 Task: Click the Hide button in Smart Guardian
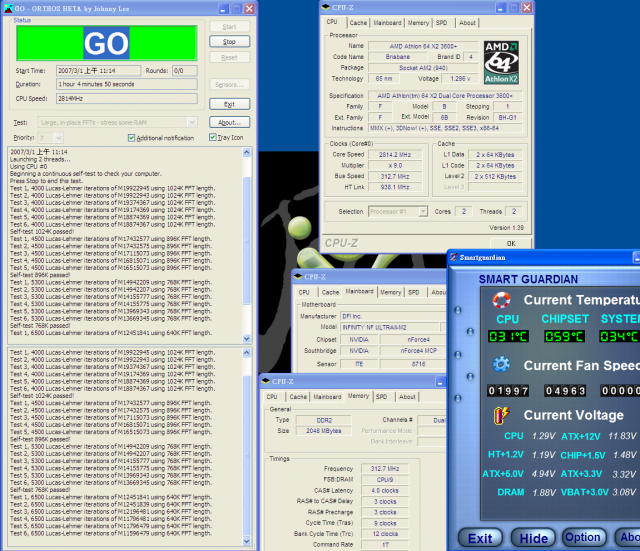(x=533, y=538)
